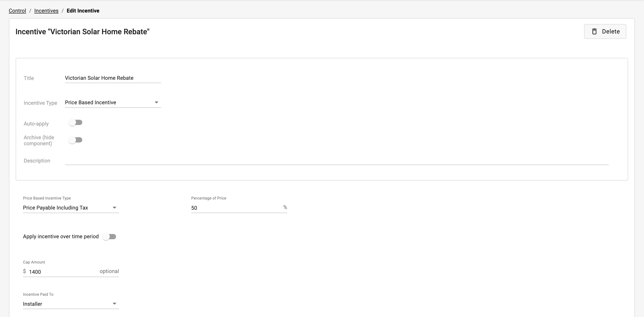Go to the Incentives breadcrumb link
644x317 pixels.
[x=46, y=11]
